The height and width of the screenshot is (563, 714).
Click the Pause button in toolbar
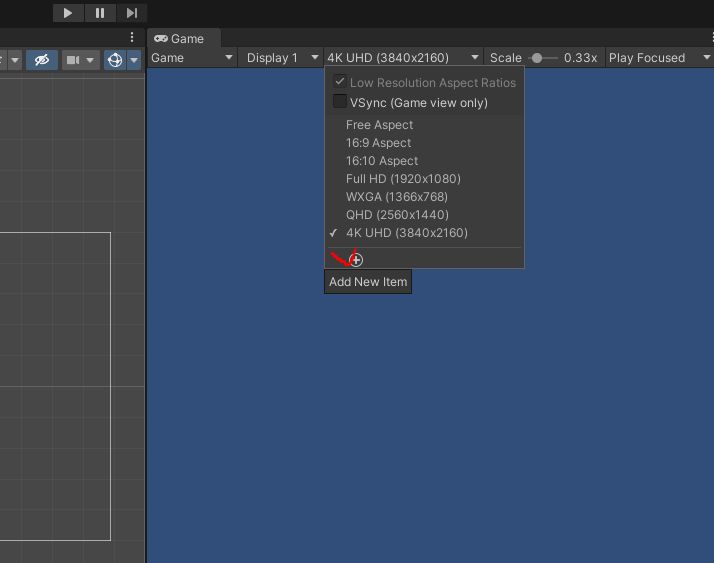pyautogui.click(x=100, y=13)
